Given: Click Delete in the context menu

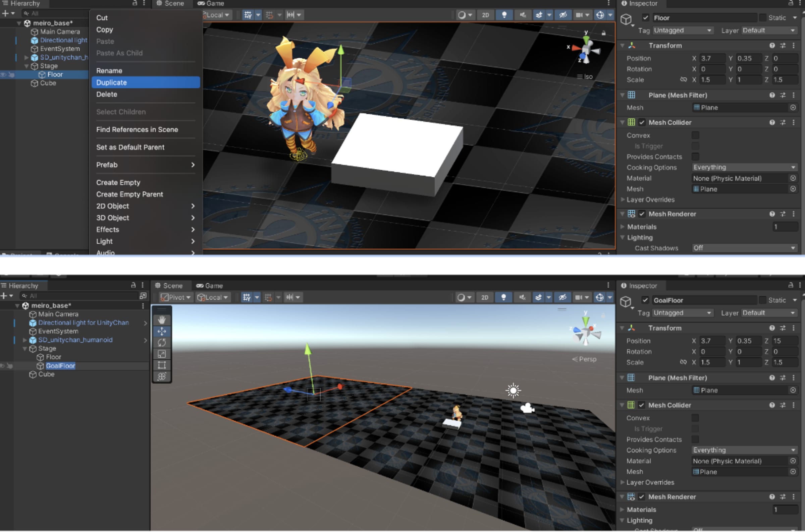Looking at the screenshot, I should click(107, 94).
